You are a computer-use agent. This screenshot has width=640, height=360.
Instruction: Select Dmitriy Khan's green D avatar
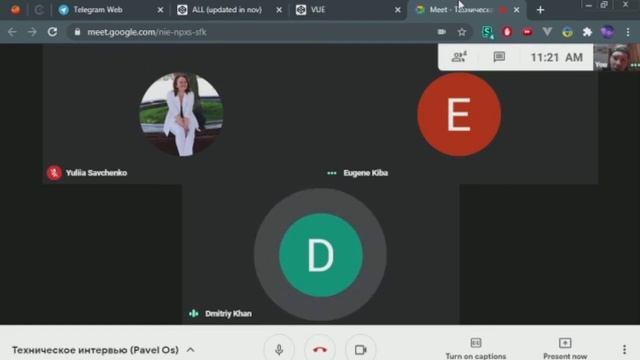(x=321, y=255)
